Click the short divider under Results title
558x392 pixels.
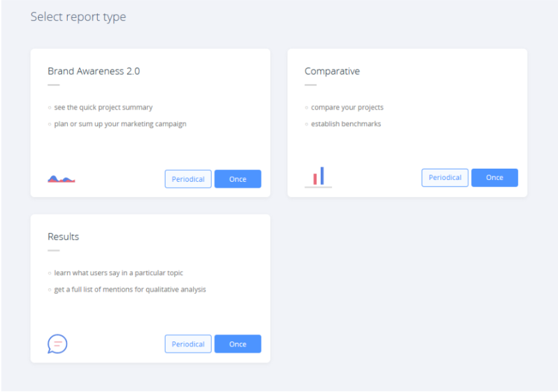point(54,250)
